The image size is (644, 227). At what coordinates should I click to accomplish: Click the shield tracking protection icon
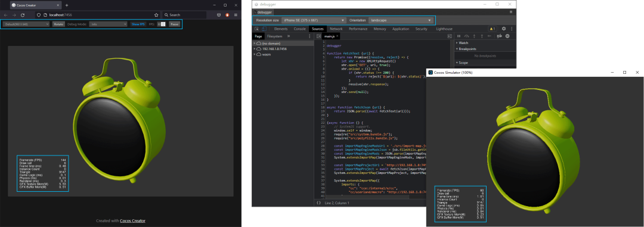coord(39,15)
